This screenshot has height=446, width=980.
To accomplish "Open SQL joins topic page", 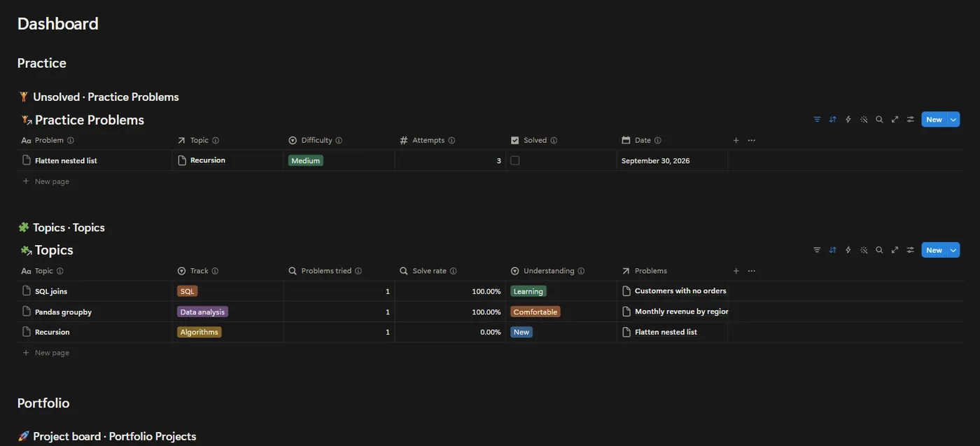I will (51, 291).
